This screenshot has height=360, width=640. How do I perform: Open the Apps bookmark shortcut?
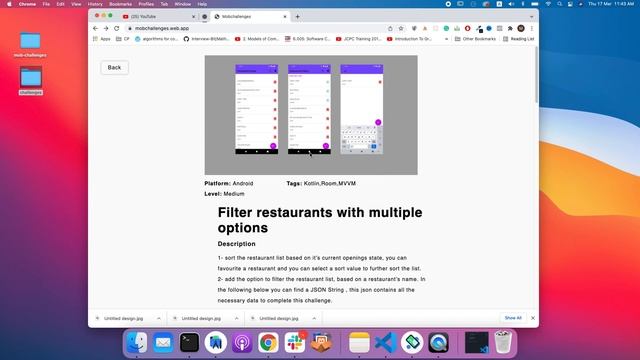click(x=102, y=39)
